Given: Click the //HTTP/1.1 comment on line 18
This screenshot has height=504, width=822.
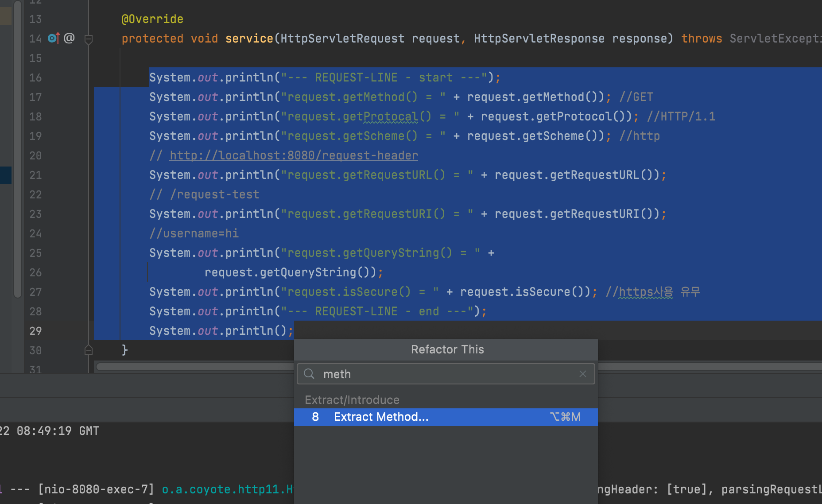Looking at the screenshot, I should 681,116.
